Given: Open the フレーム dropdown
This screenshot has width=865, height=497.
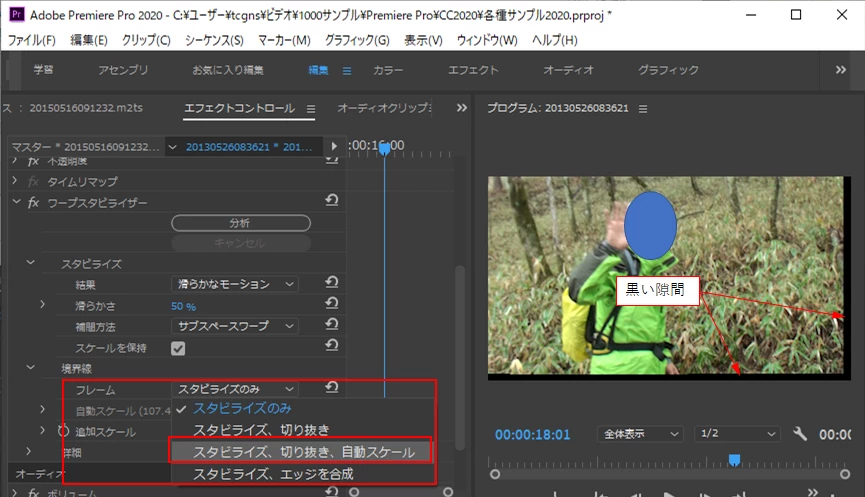Looking at the screenshot, I should tap(235, 389).
